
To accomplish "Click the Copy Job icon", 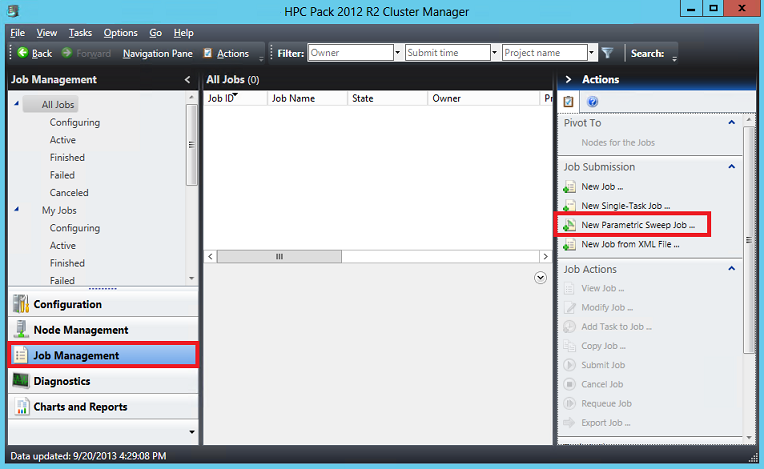I will (x=569, y=346).
